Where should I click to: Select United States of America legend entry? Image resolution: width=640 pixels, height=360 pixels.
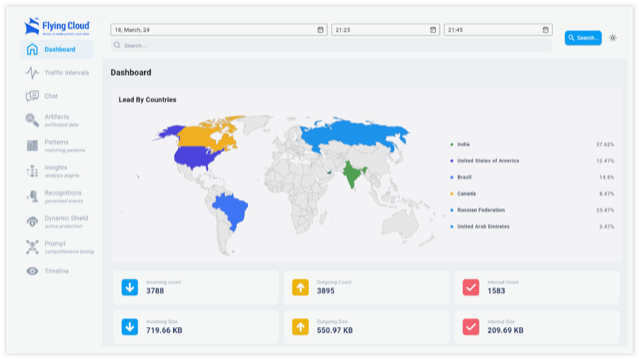coord(488,161)
